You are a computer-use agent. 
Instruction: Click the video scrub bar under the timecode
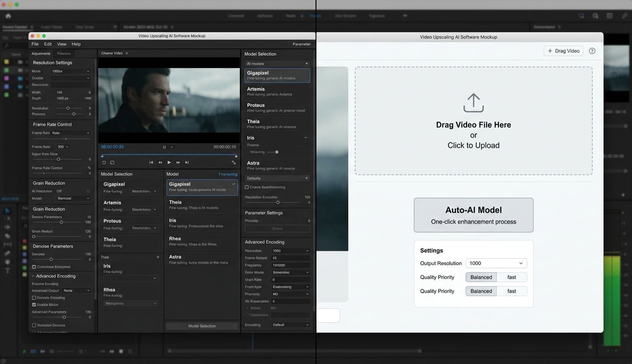pyautogui.click(x=169, y=155)
